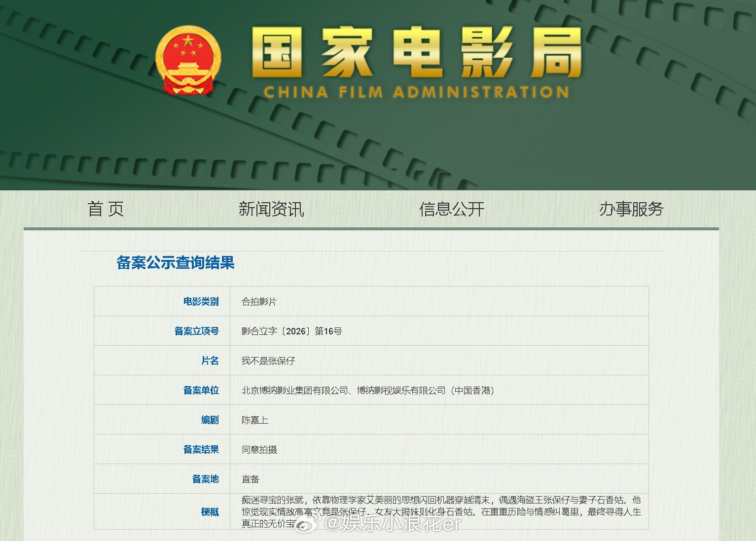Screen dimensions: 756x541
Task: Click the CHINA FILM ADMINISTRATION subtitle
Action: tap(417, 92)
